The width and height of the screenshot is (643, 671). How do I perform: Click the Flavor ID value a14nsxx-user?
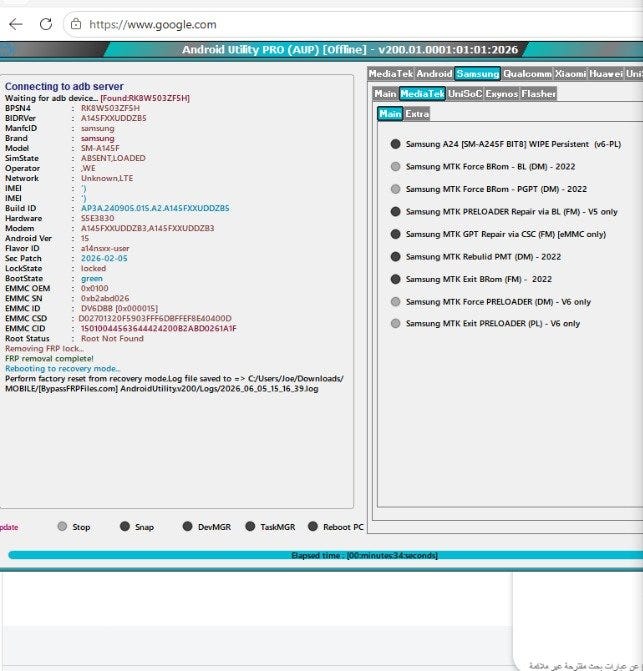[x=105, y=249]
